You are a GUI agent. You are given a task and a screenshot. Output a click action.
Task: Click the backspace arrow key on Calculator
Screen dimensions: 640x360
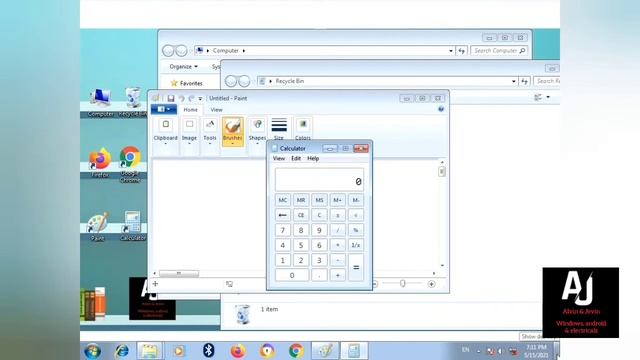point(282,215)
